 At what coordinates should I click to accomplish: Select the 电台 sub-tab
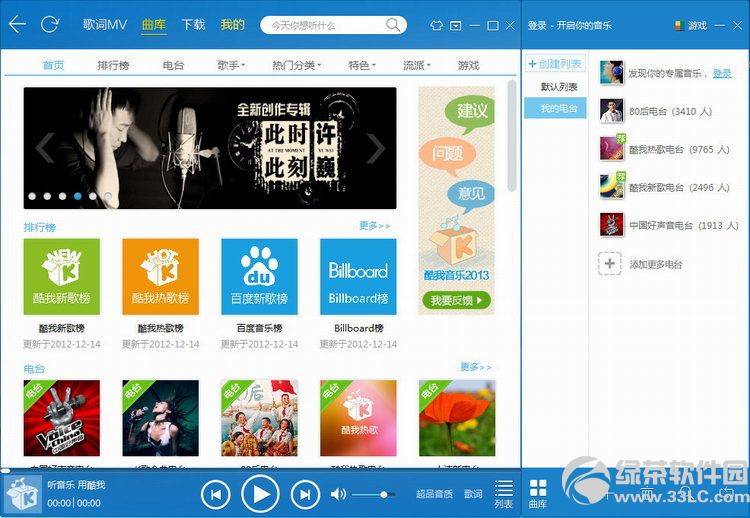tap(173, 65)
